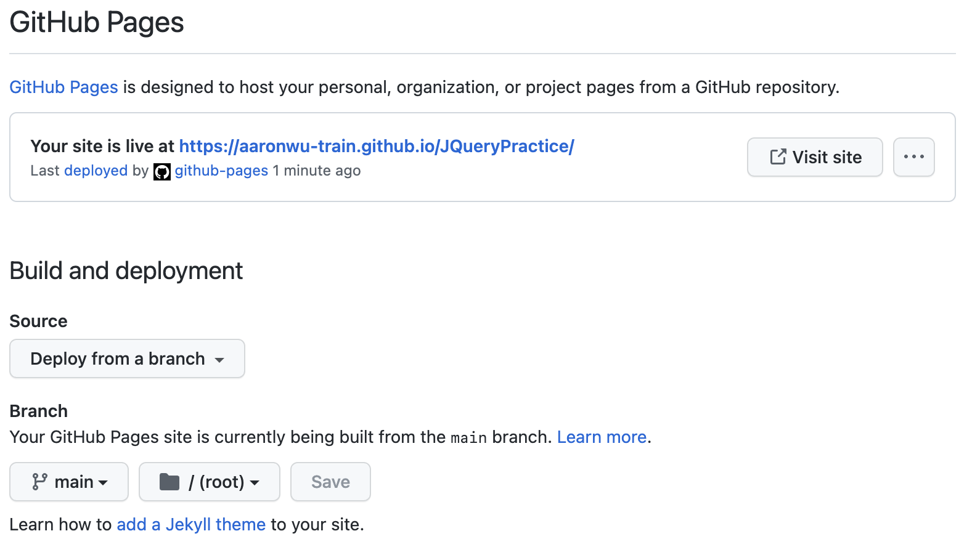Viewport: 980px width, 547px height.
Task: Click the 'deployed' link
Action: coord(96,171)
